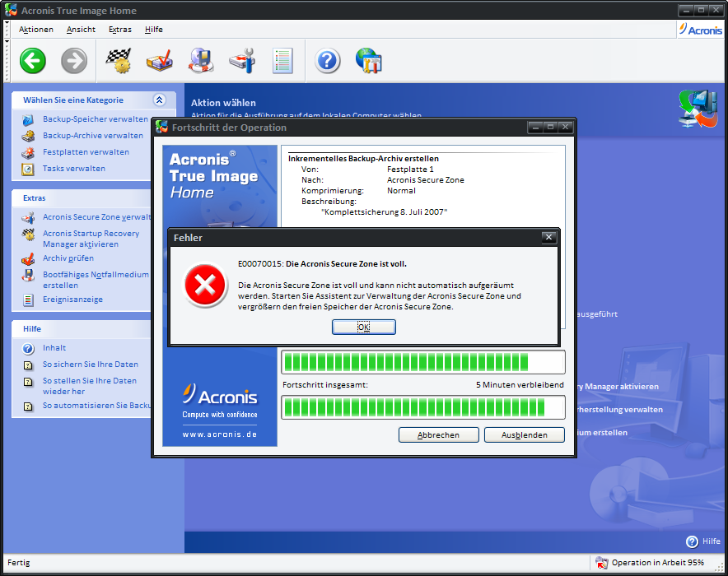Viewport: 728px width, 576px height.
Task: Click the icon beside Backup-Speicher verwalten
Action: (x=28, y=119)
